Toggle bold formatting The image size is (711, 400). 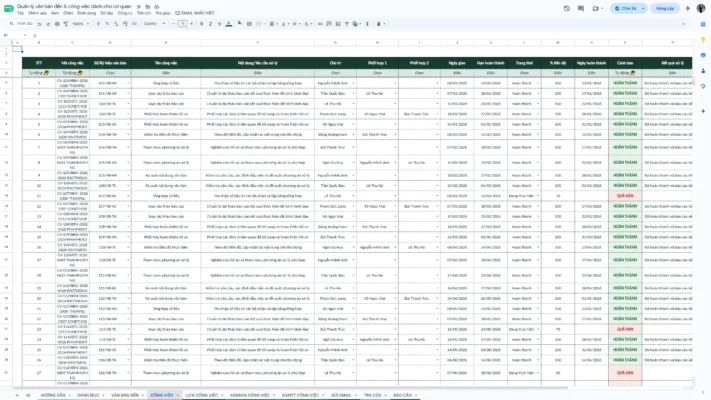coord(201,24)
